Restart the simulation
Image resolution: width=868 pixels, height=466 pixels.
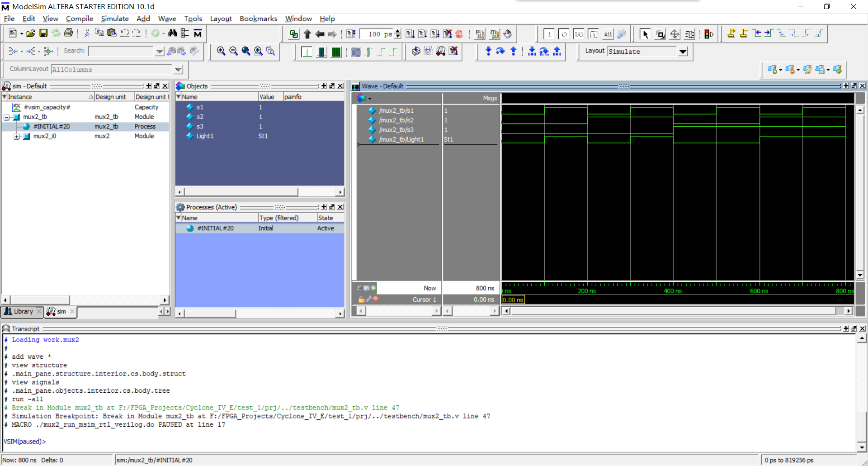[351, 33]
